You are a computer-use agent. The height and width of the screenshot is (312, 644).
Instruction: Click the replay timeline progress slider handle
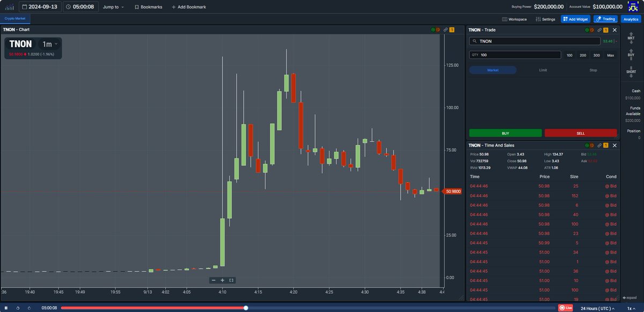[x=246, y=308]
